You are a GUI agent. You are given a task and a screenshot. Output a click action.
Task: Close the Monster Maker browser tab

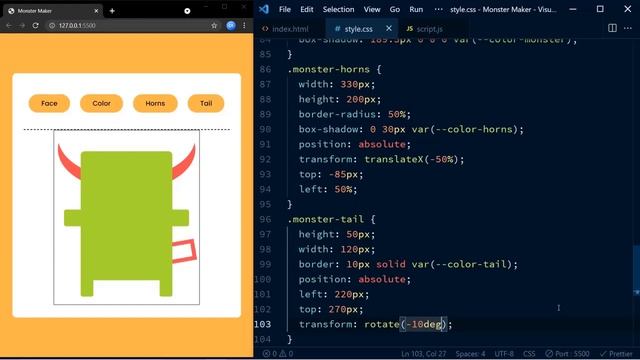pos(96,11)
